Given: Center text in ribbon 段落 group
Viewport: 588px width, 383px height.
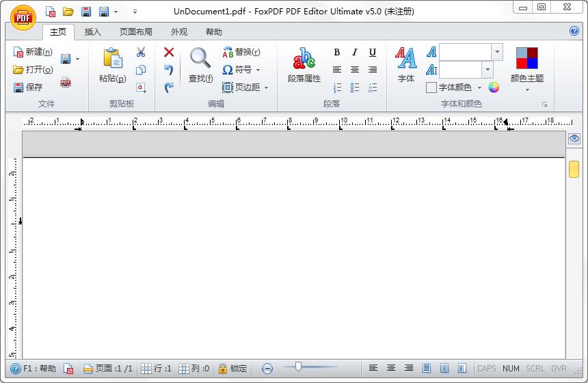Looking at the screenshot, I should (x=355, y=70).
